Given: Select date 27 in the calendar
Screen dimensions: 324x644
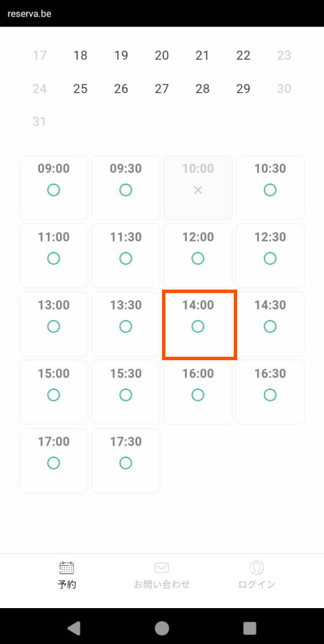Looking at the screenshot, I should click(x=161, y=88).
